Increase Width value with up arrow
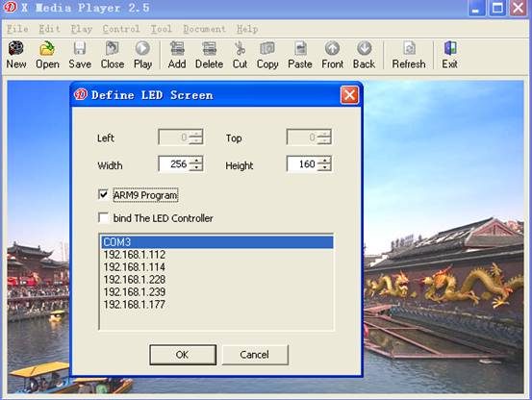The height and width of the screenshot is (400, 532). pos(195,160)
